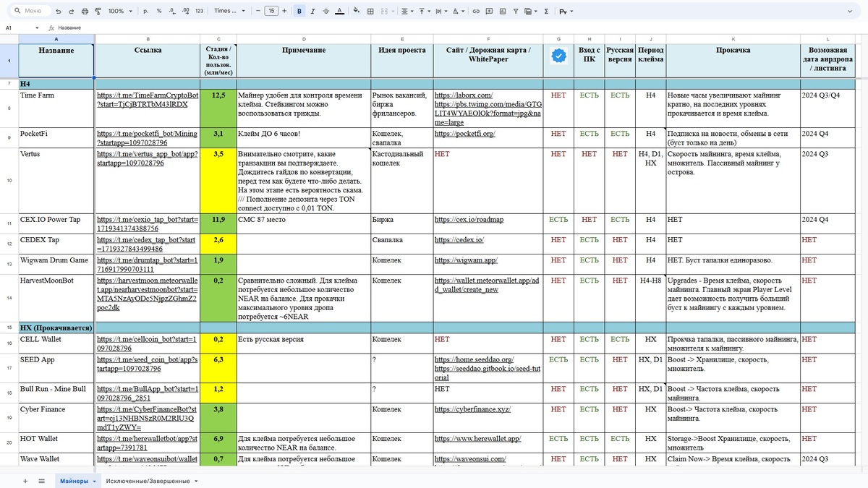868x488 pixels.
Task: Add a new sheet with plus button
Action: 25,480
